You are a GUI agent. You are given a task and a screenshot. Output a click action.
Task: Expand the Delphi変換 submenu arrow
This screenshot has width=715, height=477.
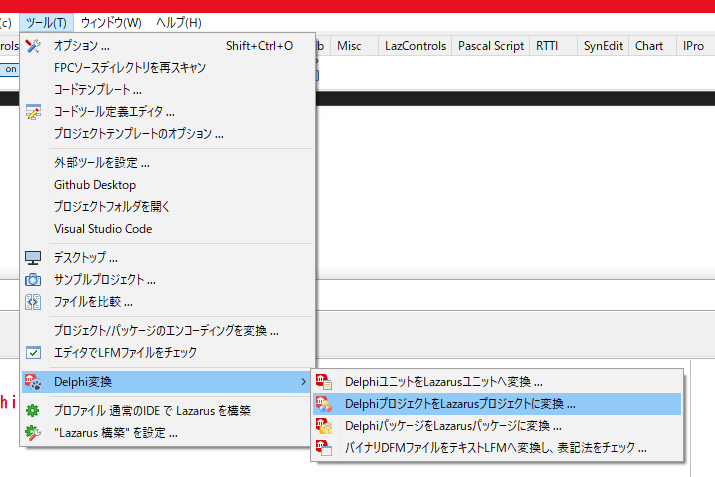(303, 382)
